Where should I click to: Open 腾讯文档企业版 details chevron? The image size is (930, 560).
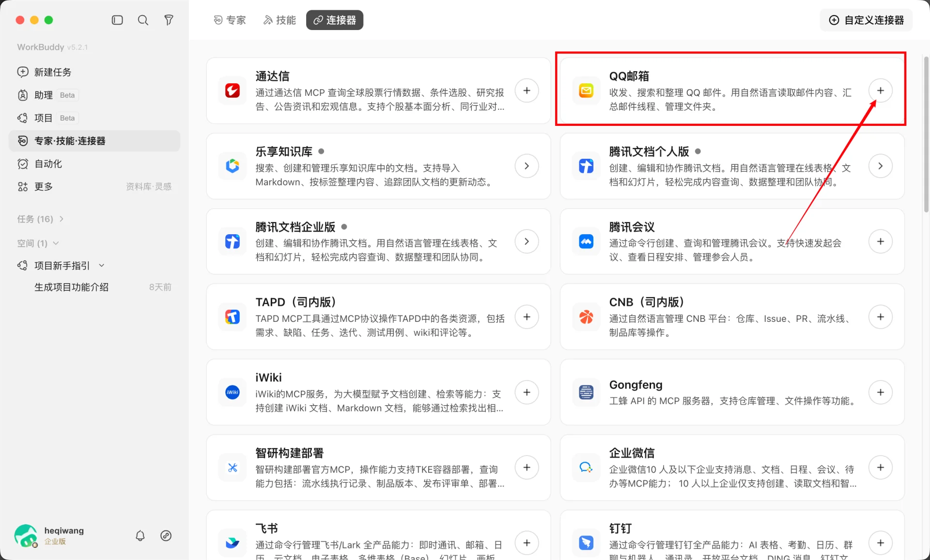tap(527, 242)
